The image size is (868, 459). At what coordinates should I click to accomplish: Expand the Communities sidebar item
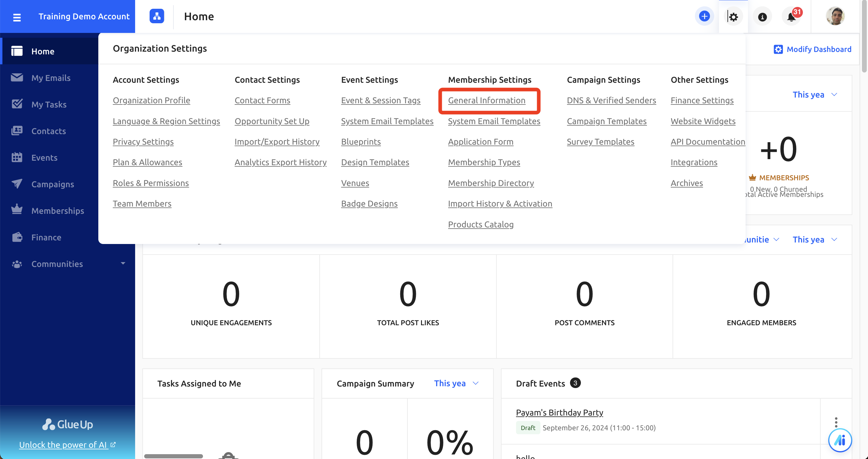click(123, 263)
